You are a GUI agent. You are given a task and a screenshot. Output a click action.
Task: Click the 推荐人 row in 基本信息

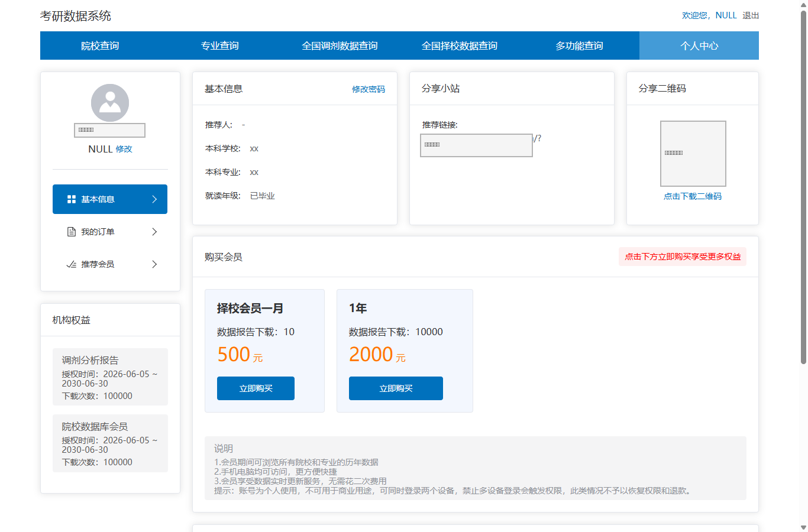225,125
